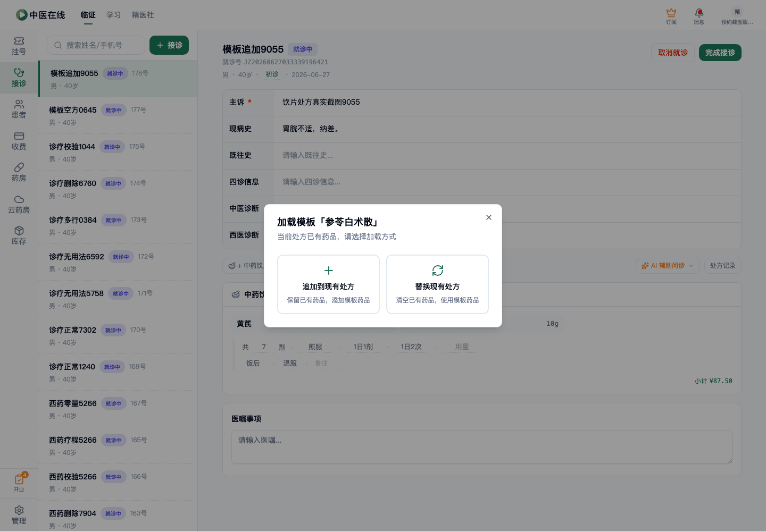Select patient 诊疗无用法5758
This screenshot has height=532, width=766.
[118, 299]
